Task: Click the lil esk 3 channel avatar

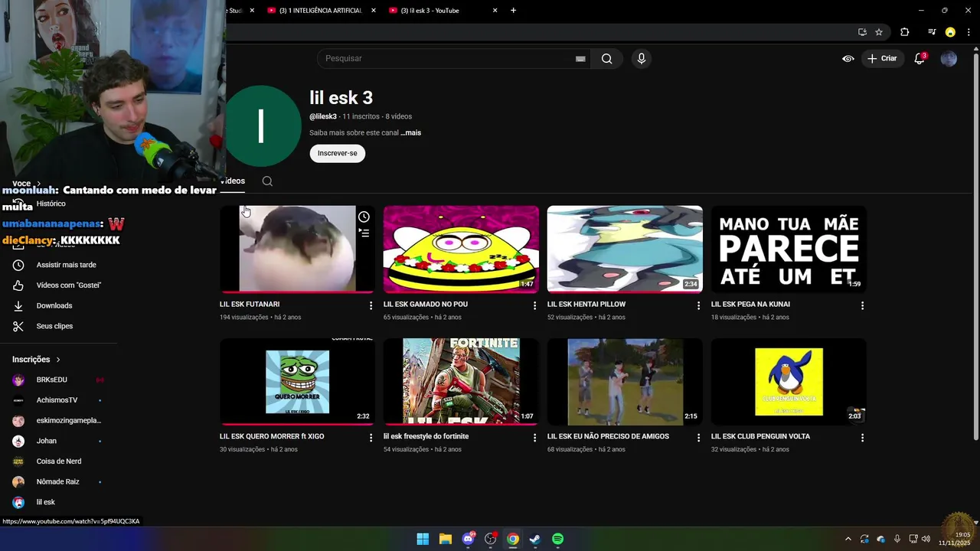Action: click(261, 126)
